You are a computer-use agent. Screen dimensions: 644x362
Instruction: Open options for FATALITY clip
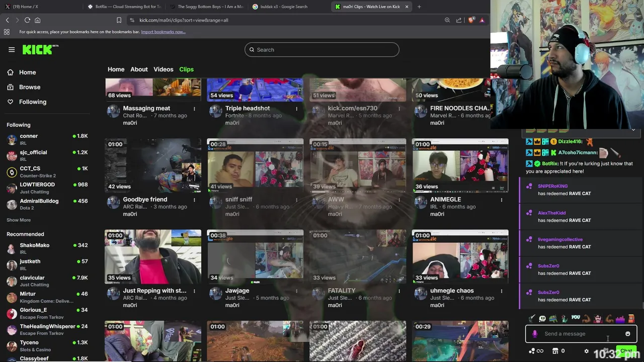(399, 291)
